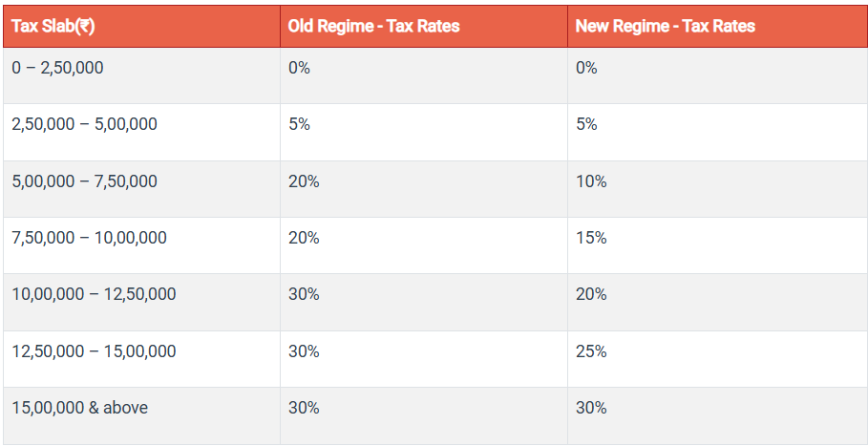
Task: Select the 15,00,000 & above slab cell
Action: pyautogui.click(x=79, y=408)
